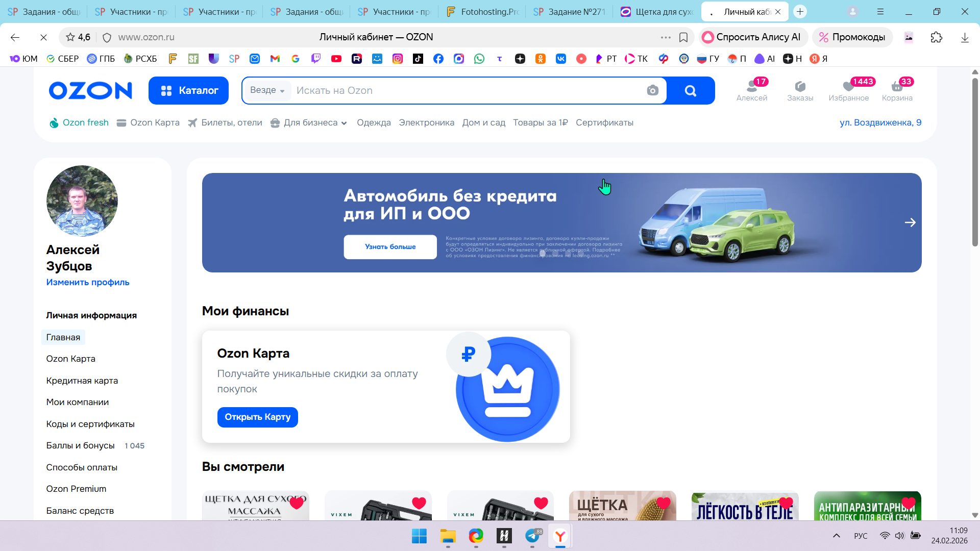The image size is (980, 551).
Task: Toggle favorite heart on ЩЁТКА product card
Action: [x=663, y=503]
